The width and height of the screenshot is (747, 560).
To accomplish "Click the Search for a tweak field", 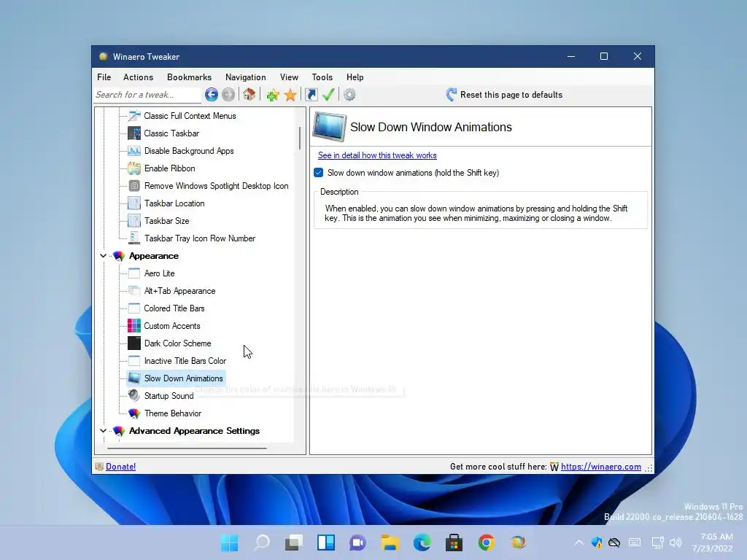I will point(147,95).
